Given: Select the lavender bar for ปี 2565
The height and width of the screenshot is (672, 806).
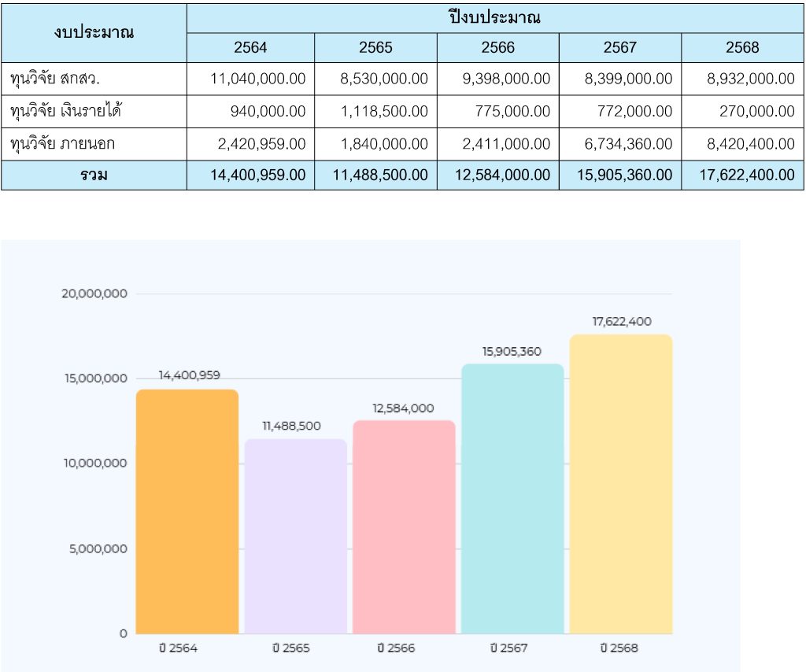Looking at the screenshot, I should point(295,536).
